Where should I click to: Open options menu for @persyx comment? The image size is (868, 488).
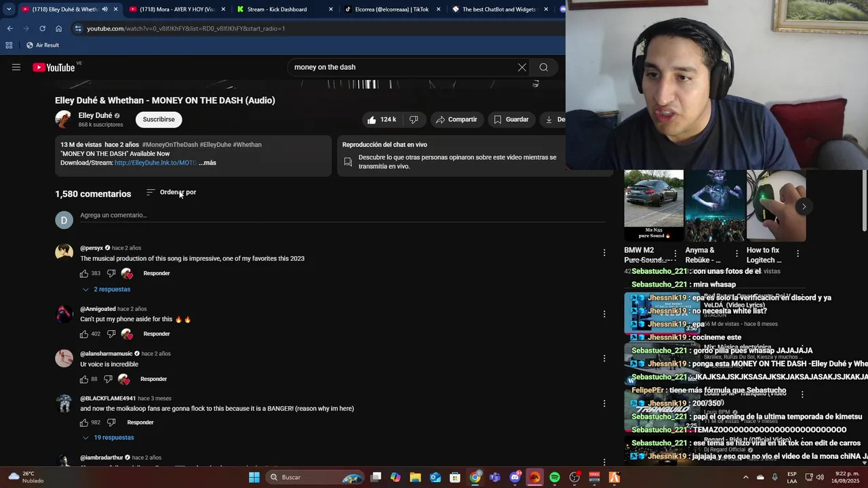[604, 253]
